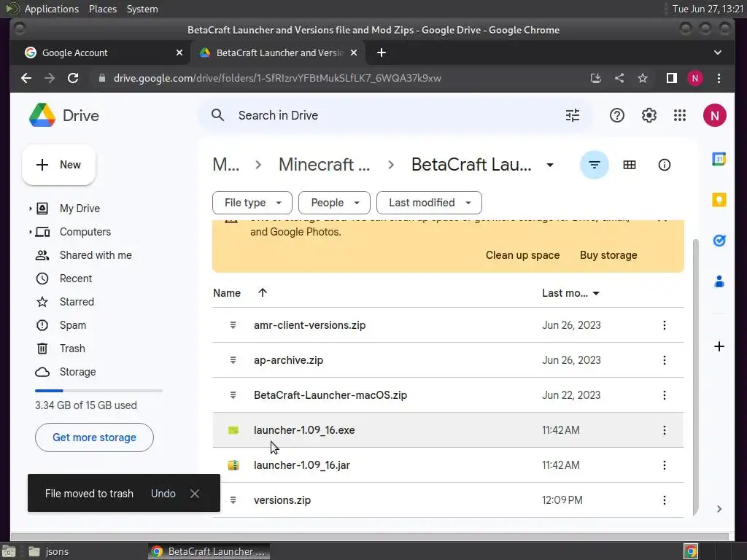Select the BetaCraft Launcher browser tab
This screenshot has height=560, width=747.
(278, 52)
